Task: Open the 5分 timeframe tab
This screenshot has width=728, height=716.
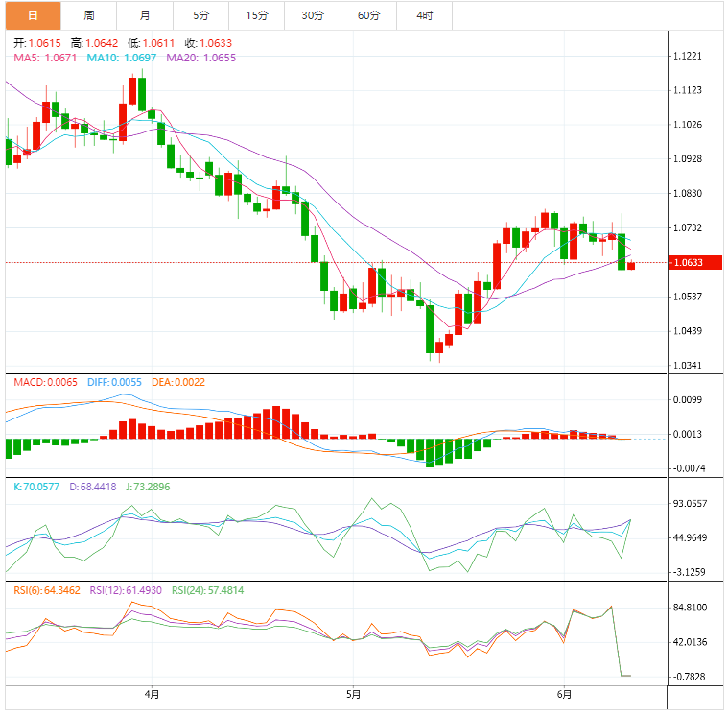Action: click(x=200, y=15)
